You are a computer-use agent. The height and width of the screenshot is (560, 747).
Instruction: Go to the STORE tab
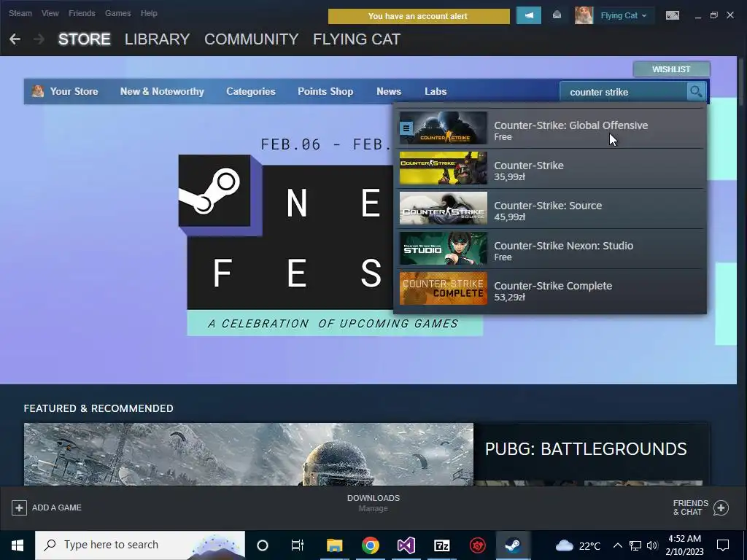(x=85, y=39)
